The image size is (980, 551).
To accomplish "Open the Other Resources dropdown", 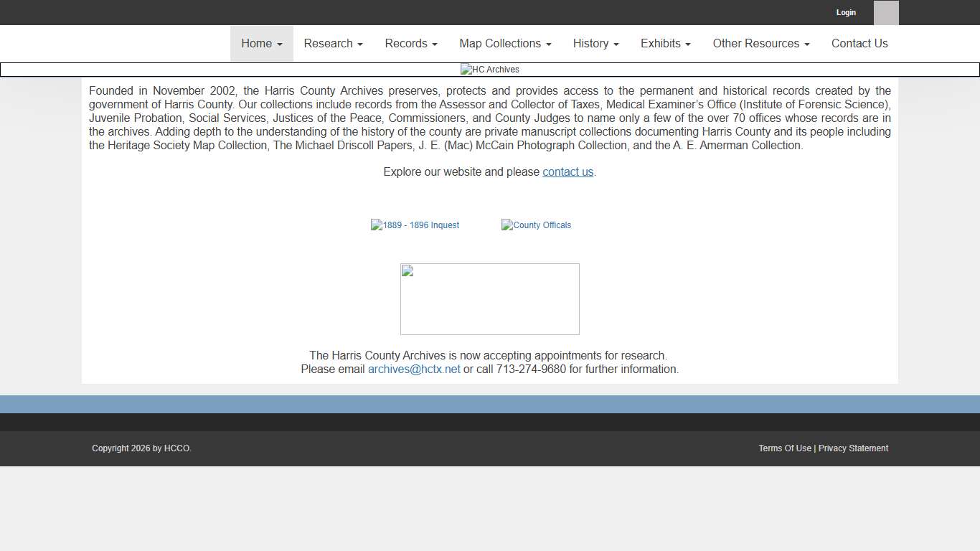I will tap(760, 44).
